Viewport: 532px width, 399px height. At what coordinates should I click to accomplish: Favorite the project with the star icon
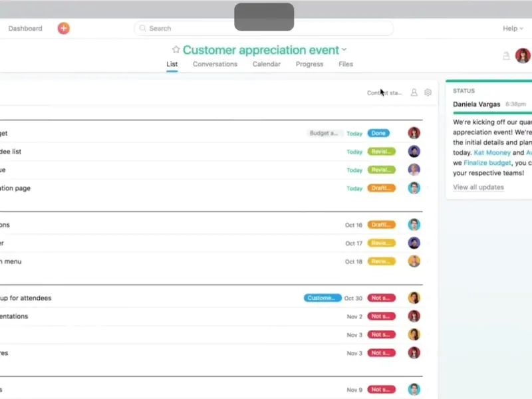coord(176,50)
